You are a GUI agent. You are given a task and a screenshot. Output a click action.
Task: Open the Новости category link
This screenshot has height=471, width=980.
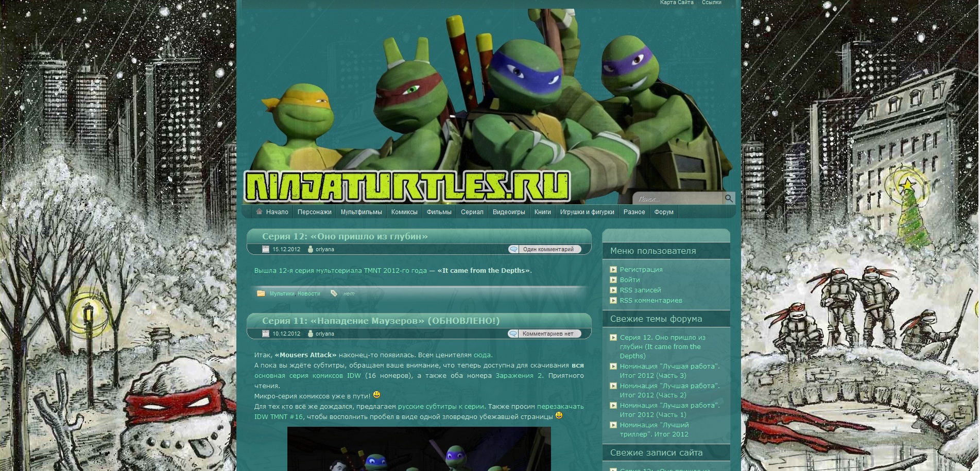[309, 293]
